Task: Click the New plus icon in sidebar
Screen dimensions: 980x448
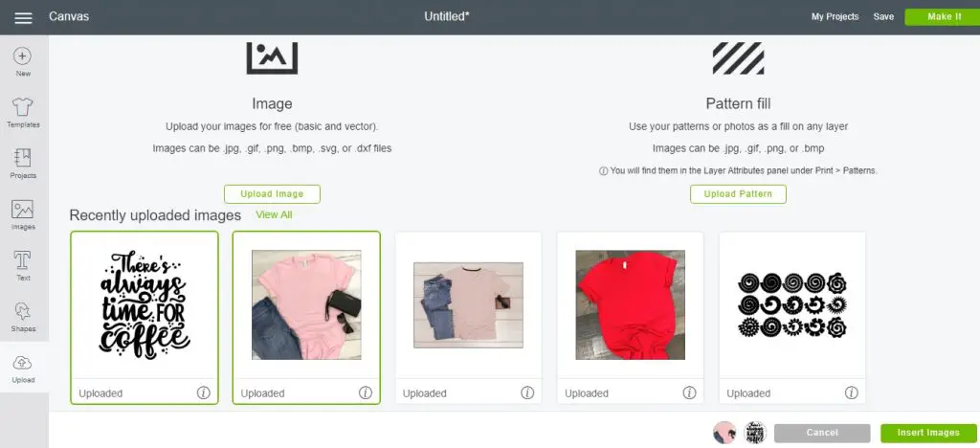Action: [23, 56]
